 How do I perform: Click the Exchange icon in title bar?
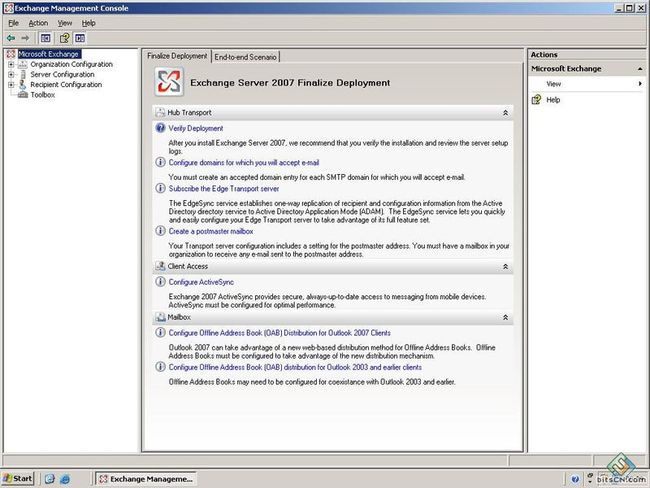[8, 8]
